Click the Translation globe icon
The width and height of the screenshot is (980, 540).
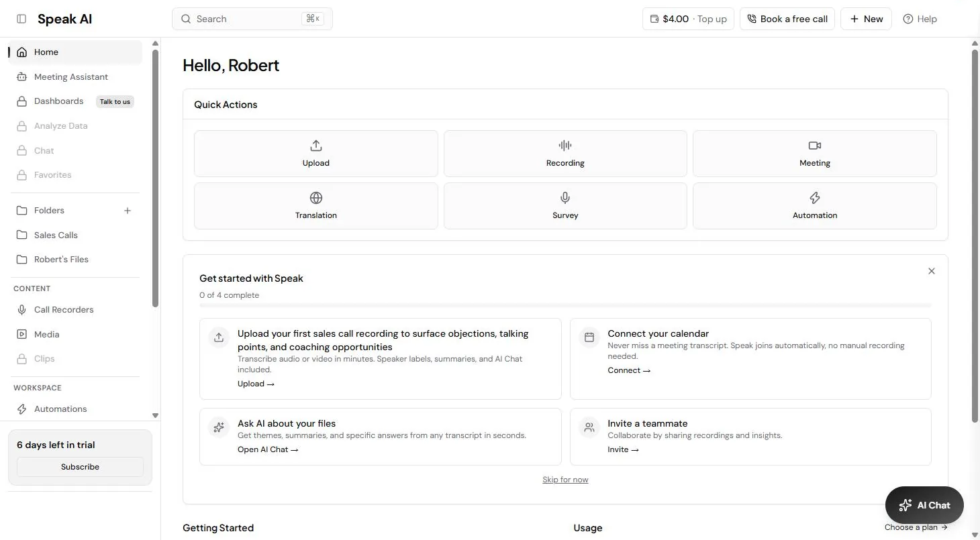click(x=316, y=198)
